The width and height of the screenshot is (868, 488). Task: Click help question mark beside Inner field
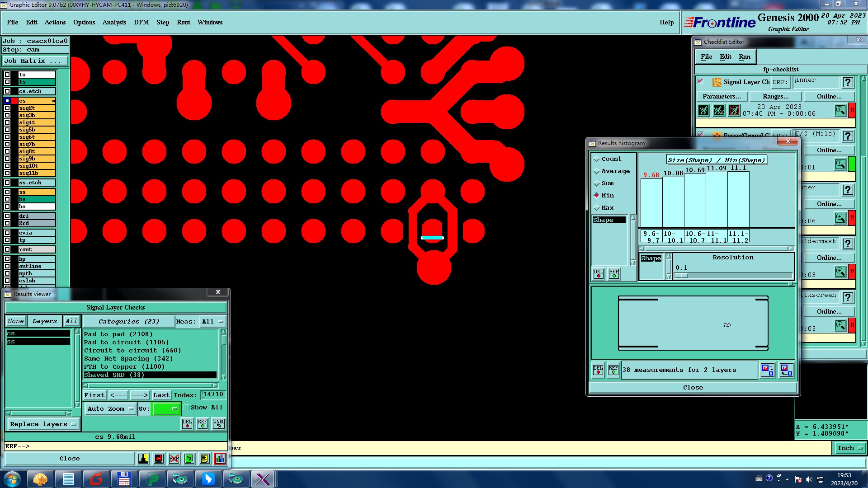[x=848, y=82]
